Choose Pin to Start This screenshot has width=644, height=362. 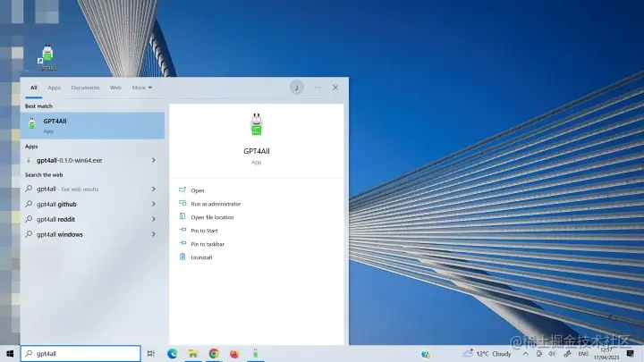tap(204, 231)
